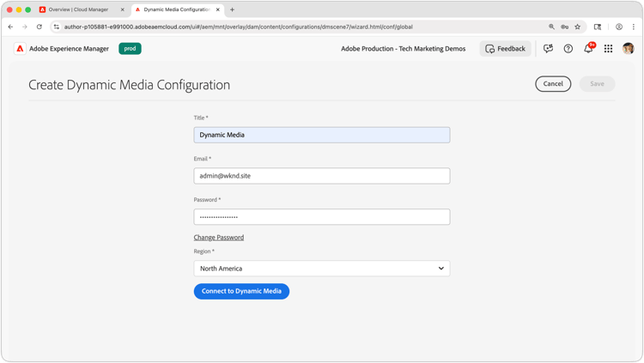Reload the page in the browser
This screenshot has width=644, height=363.
click(x=39, y=27)
